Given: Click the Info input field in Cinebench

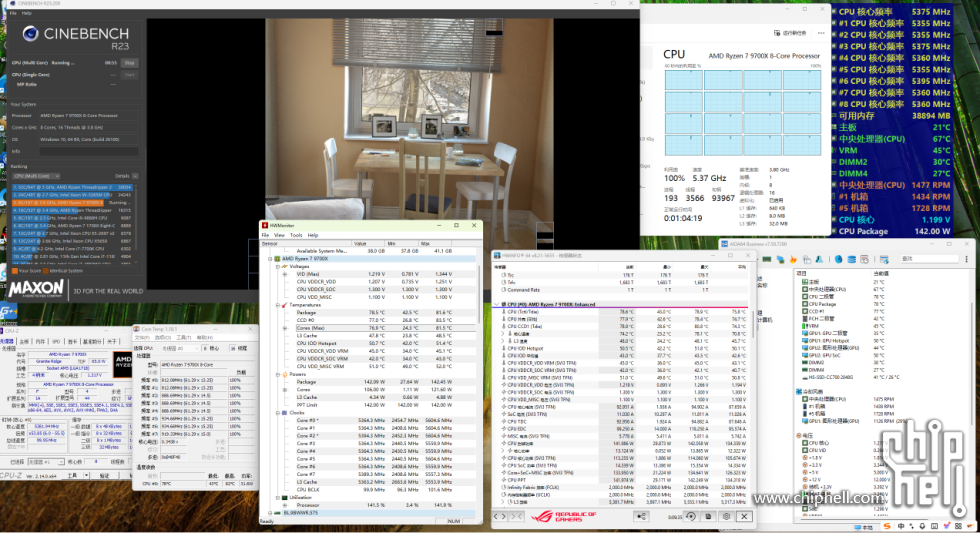Looking at the screenshot, I should click(x=88, y=151).
